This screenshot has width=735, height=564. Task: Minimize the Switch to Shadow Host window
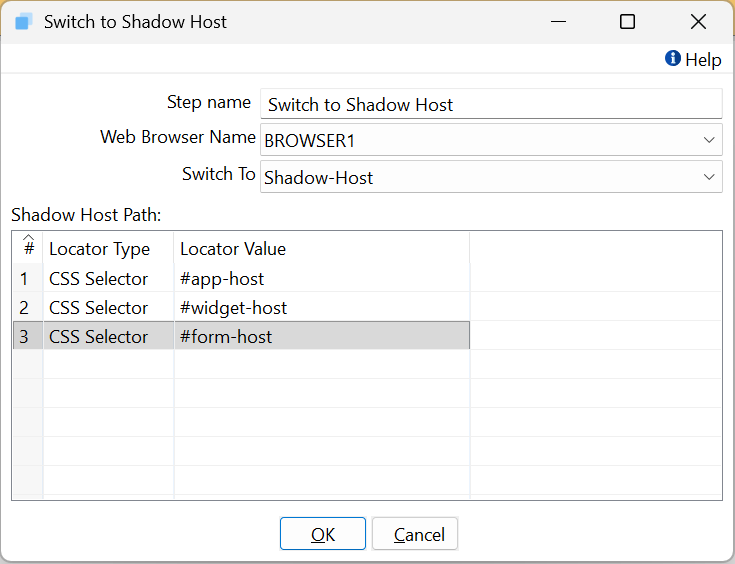(558, 22)
